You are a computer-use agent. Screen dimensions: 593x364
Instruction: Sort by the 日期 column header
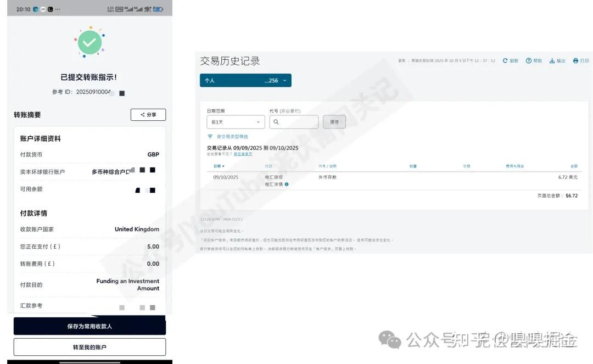219,166
